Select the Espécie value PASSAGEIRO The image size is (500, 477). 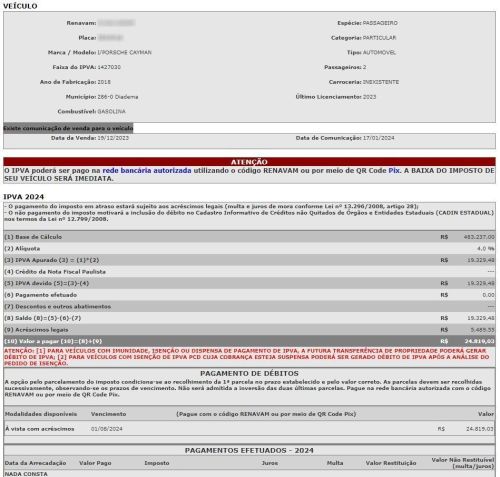(x=380, y=23)
